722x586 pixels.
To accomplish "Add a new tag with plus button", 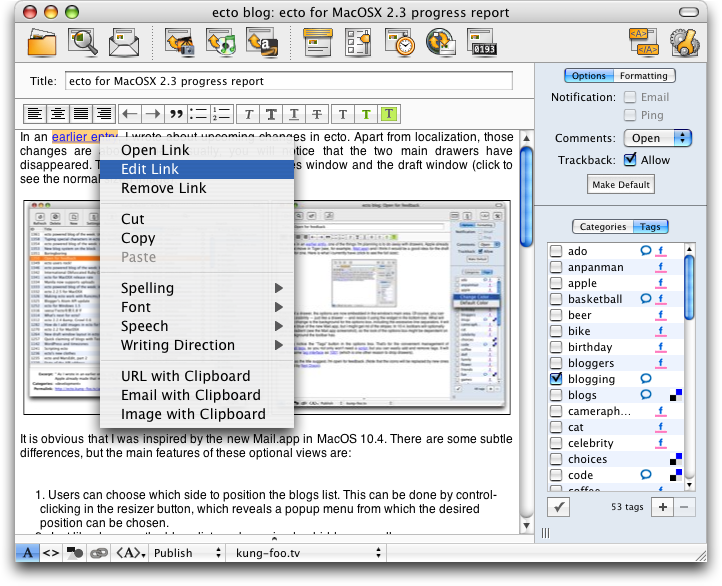I will (663, 507).
